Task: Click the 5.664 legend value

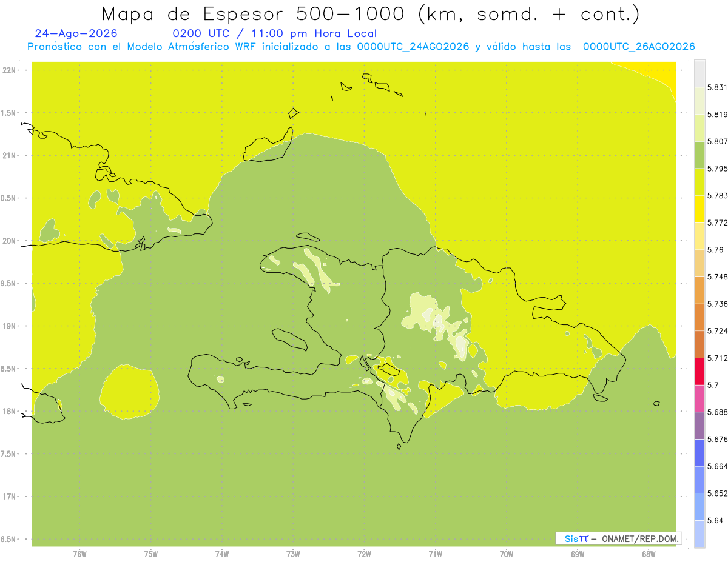Action: coord(717,466)
